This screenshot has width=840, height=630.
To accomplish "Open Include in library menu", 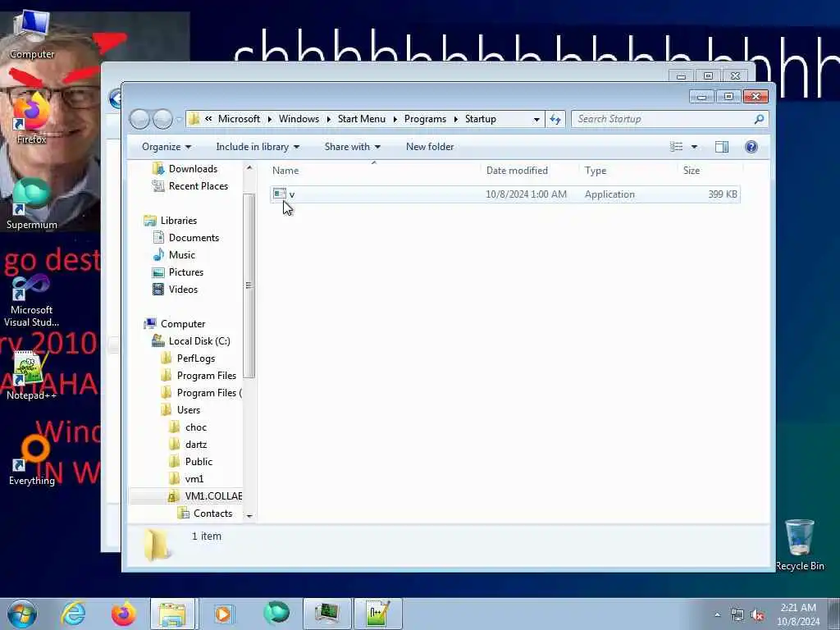I will [x=258, y=147].
